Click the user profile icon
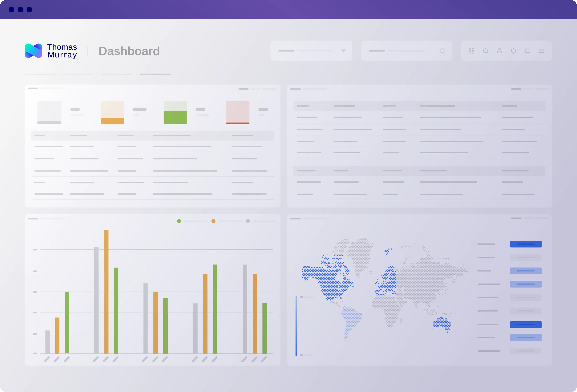 pyautogui.click(x=499, y=51)
